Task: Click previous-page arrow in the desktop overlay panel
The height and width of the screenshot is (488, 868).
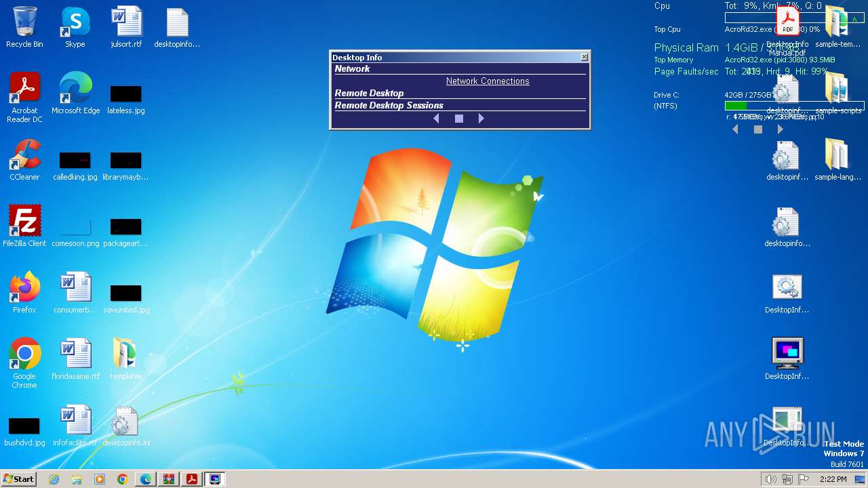Action: (735, 129)
